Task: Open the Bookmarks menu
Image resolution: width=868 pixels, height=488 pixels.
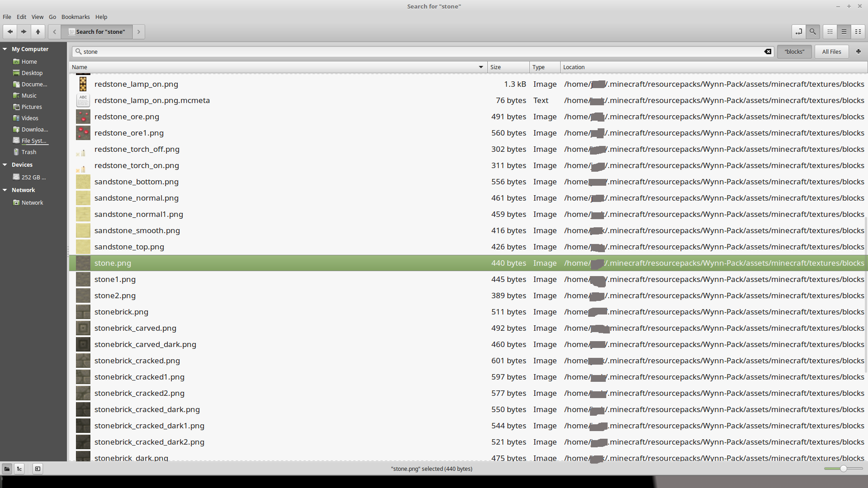Action: (75, 17)
